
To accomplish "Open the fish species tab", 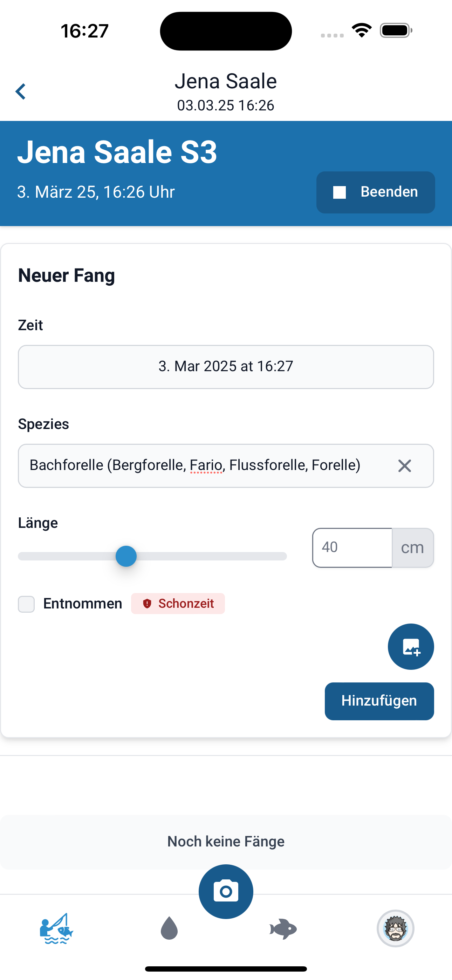I will (x=283, y=928).
